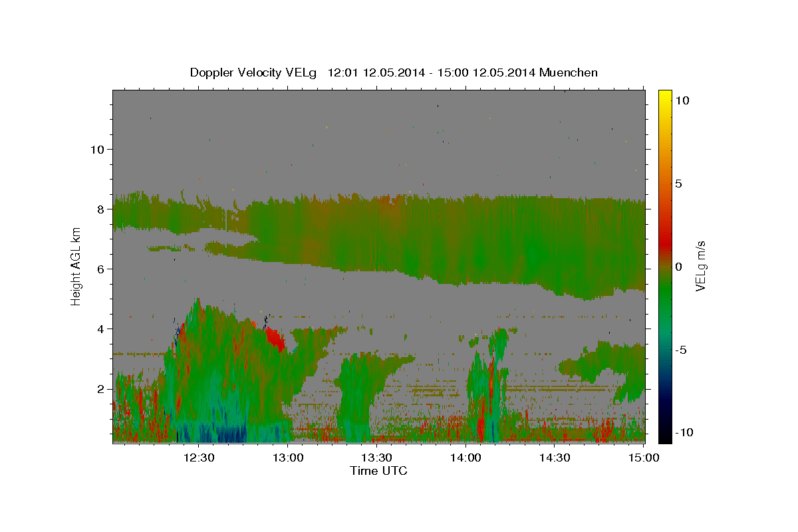The height and width of the screenshot is (532, 798).
Task: Click the 'Height AGL km' axis title
Action: [x=76, y=266]
